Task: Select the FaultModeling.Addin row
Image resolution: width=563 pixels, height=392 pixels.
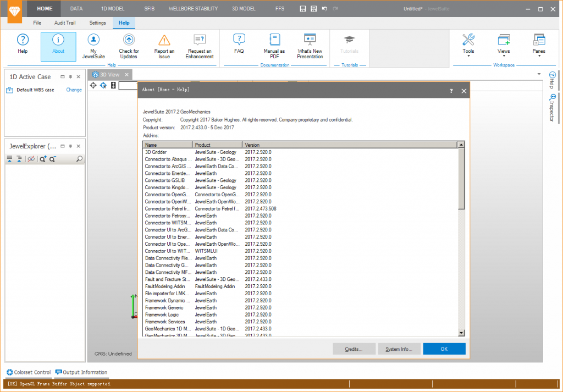Action: [x=301, y=286]
